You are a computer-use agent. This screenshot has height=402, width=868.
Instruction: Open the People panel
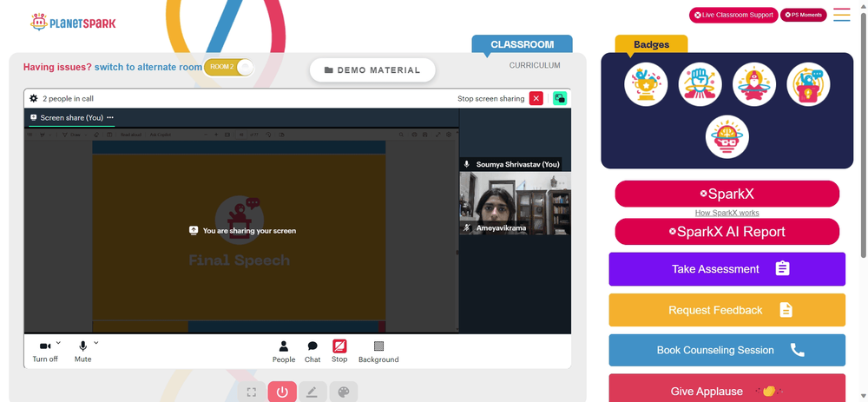coord(284,352)
